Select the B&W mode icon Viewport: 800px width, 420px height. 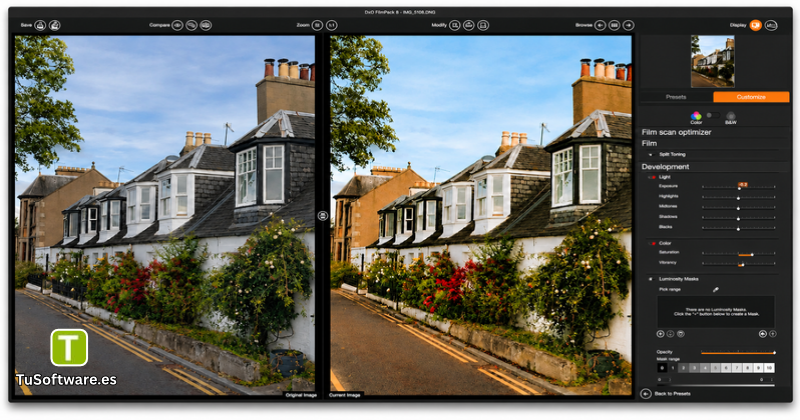click(731, 117)
